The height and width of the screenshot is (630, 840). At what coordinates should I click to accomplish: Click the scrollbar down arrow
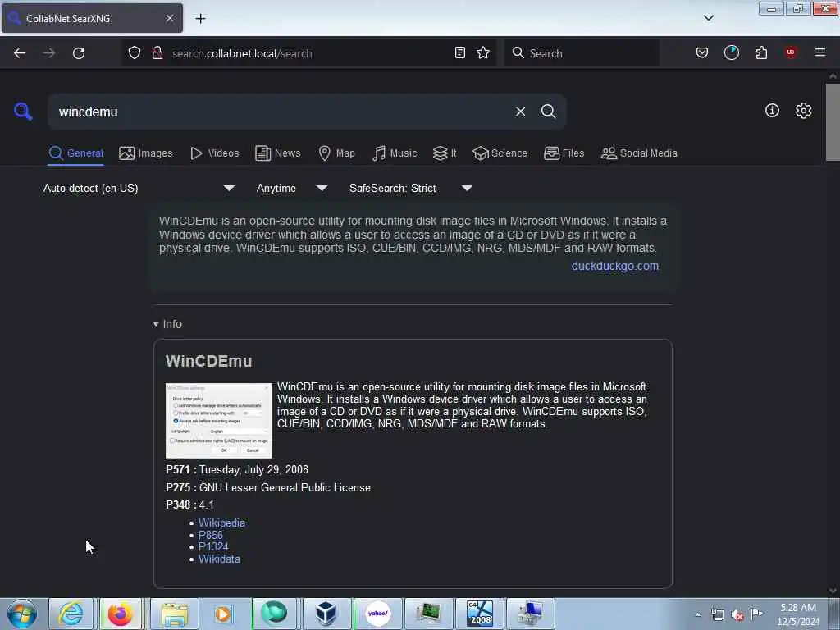point(833,591)
